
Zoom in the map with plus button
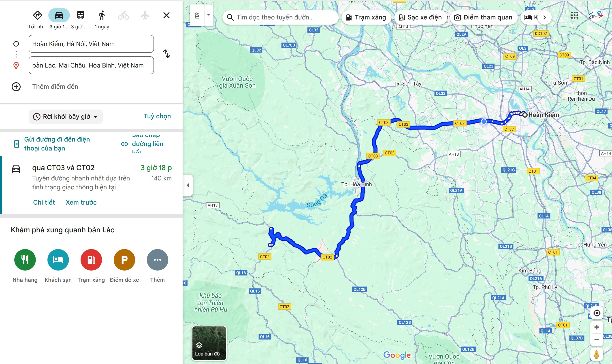tap(597, 327)
